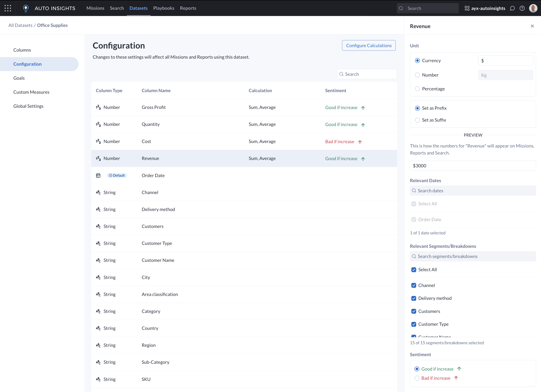The height and width of the screenshot is (392, 541).
Task: Choose the Set as Suffix option
Action: point(417,120)
